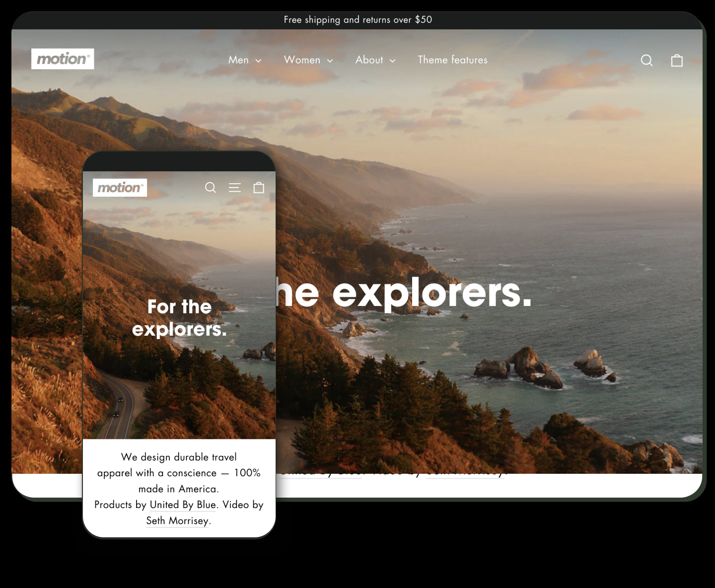Follow the Seth Morrisey link on mobile
Viewport: 715px width, 588px height.
pyautogui.click(x=178, y=520)
